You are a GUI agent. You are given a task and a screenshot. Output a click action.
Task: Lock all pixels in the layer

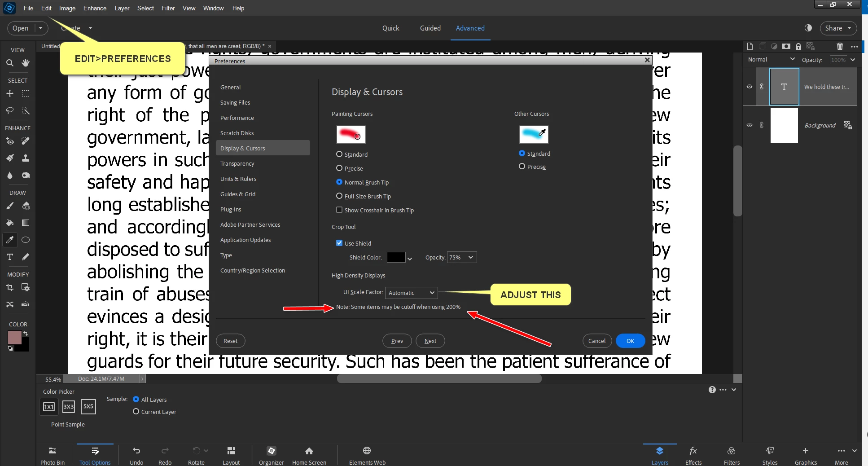coord(798,46)
